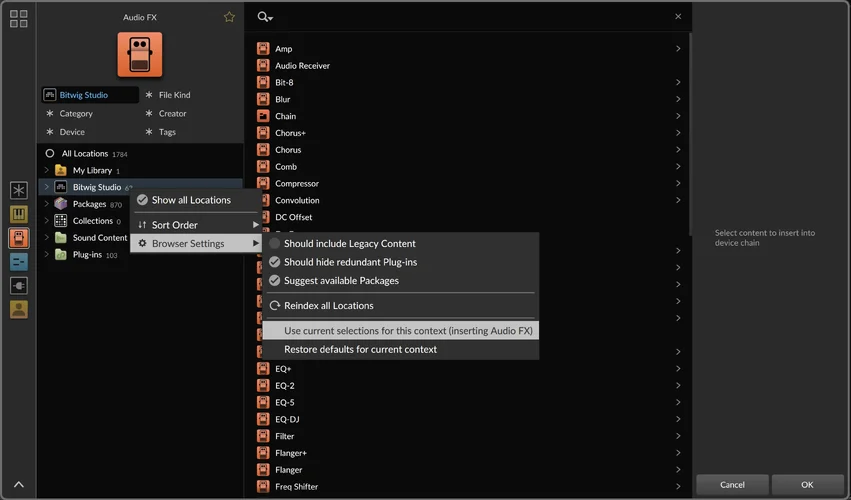Select the Device filter

pyautogui.click(x=66, y=132)
